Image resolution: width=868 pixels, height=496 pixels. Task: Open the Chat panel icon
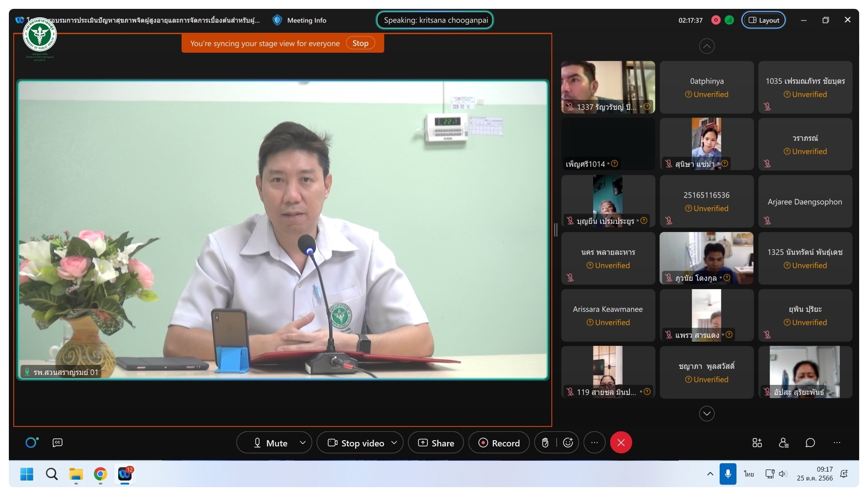coord(810,442)
